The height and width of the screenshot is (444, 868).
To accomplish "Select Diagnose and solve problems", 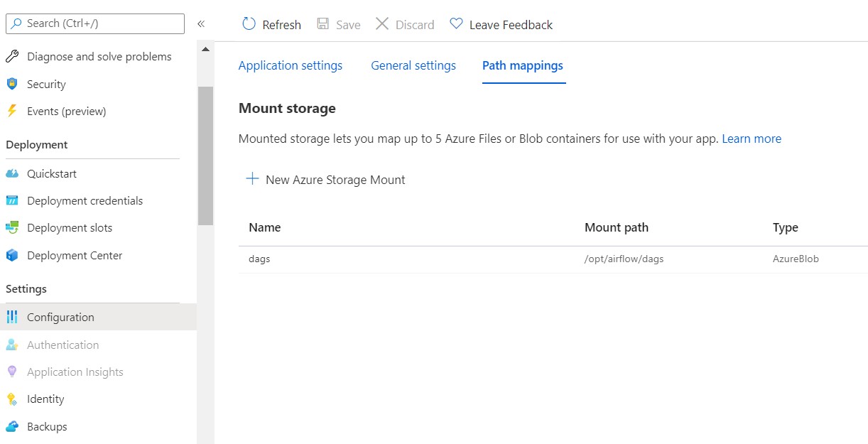I will pyautogui.click(x=99, y=56).
